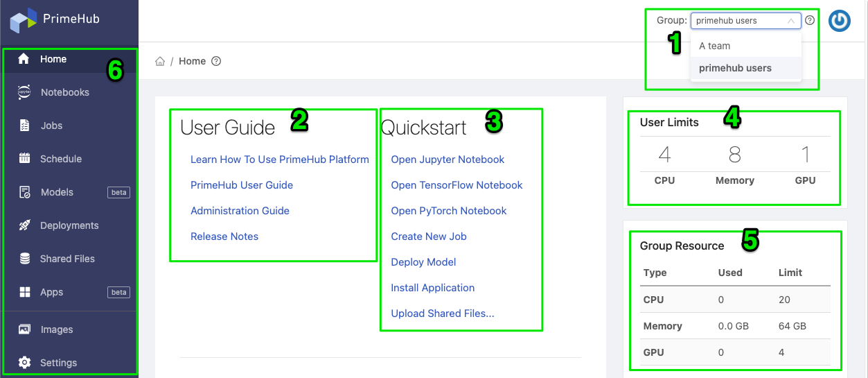Click the Jupyter Notebooks sidebar icon
The image size is (868, 378).
click(24, 92)
